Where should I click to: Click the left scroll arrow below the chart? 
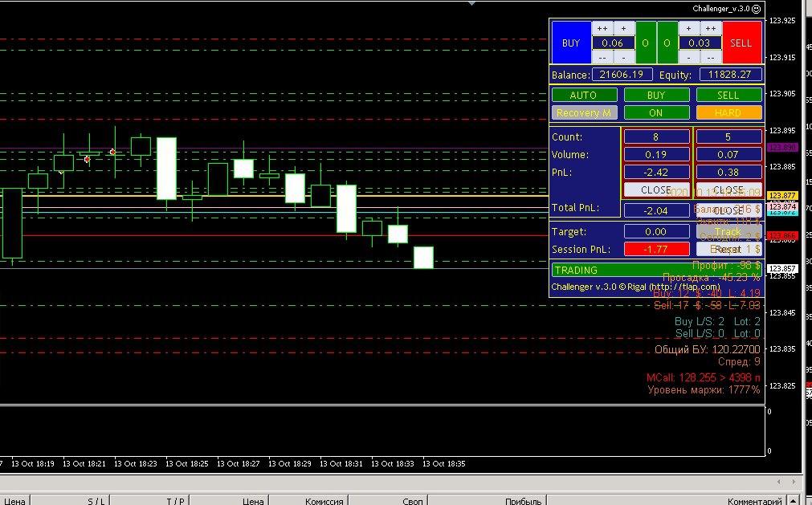point(779,482)
